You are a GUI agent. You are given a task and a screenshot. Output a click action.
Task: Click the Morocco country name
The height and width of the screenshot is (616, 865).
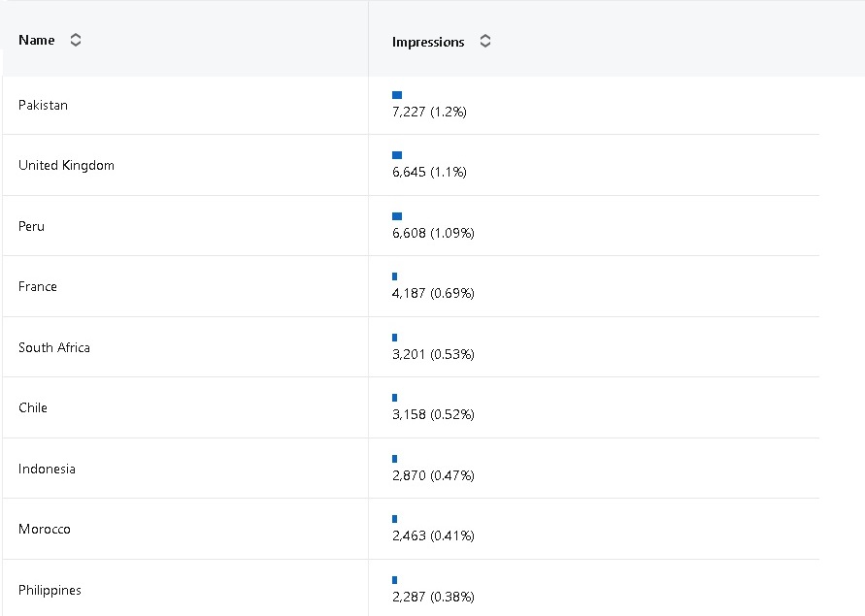(45, 529)
